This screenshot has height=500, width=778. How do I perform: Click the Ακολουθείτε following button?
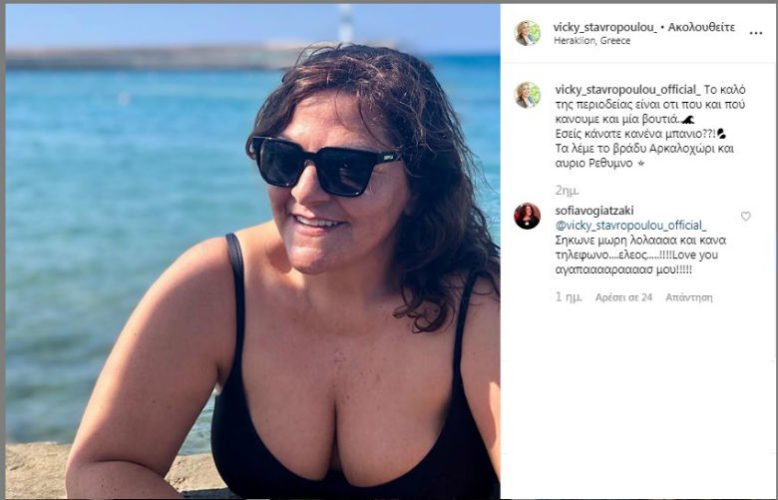tap(701, 27)
